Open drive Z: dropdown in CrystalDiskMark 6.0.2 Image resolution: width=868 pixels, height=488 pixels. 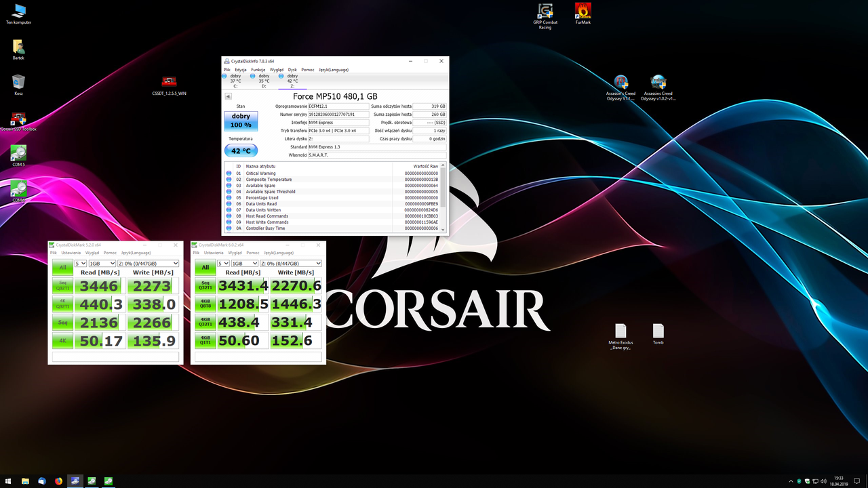(290, 263)
